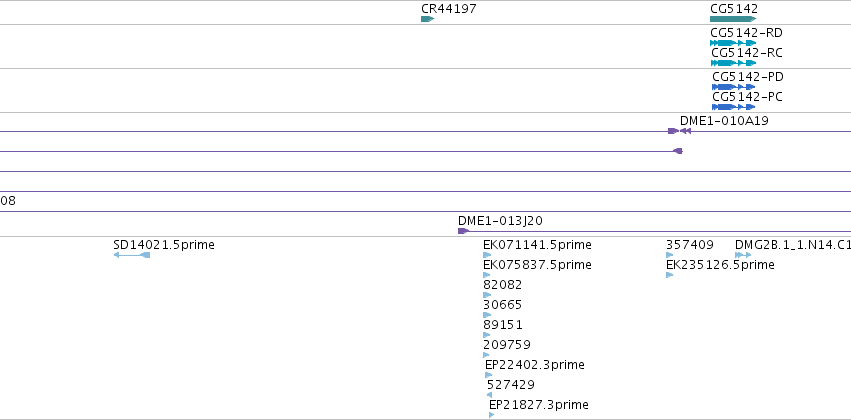The image size is (851, 420).
Task: Click the CG5142 gene arrow glyph
Action: (x=733, y=19)
